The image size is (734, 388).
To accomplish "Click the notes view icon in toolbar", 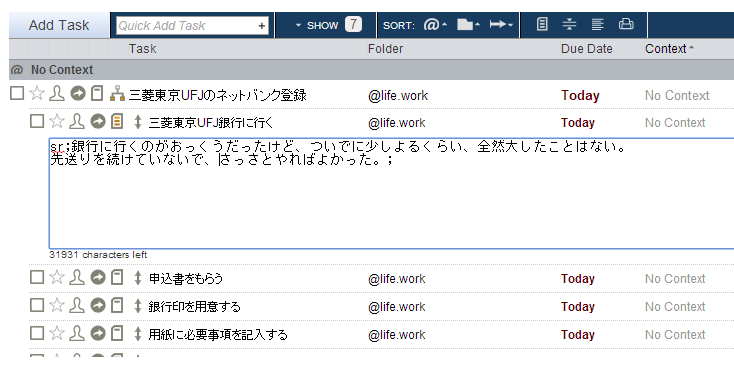I will tap(542, 24).
